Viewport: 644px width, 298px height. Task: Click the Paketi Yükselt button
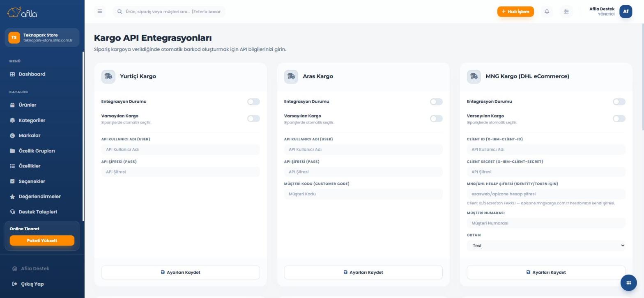pos(42,241)
